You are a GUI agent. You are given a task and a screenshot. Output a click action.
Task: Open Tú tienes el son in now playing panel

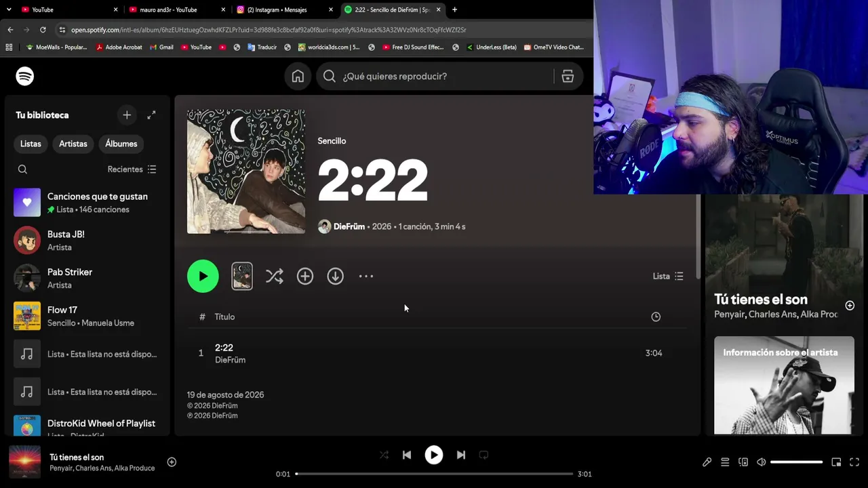[x=761, y=300]
